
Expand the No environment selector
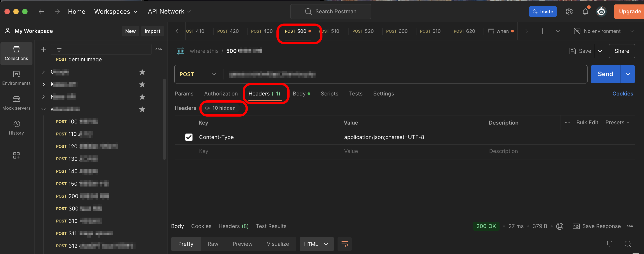point(604,31)
